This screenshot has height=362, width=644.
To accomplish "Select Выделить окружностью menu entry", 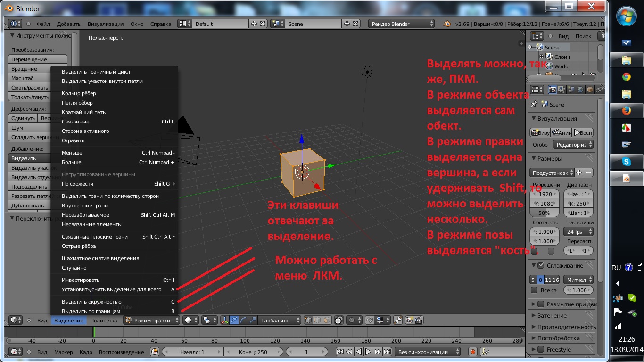I will 91,302.
